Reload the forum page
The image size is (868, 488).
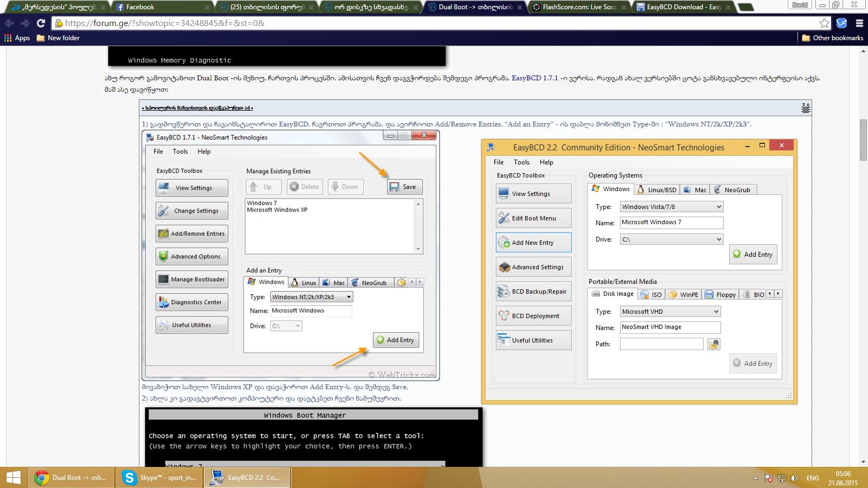(41, 23)
